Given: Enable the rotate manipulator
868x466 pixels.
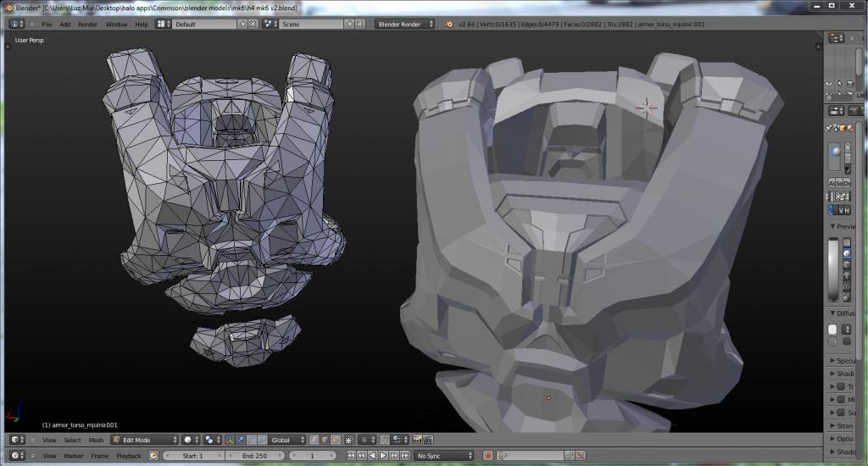Looking at the screenshot, I should (x=251, y=440).
